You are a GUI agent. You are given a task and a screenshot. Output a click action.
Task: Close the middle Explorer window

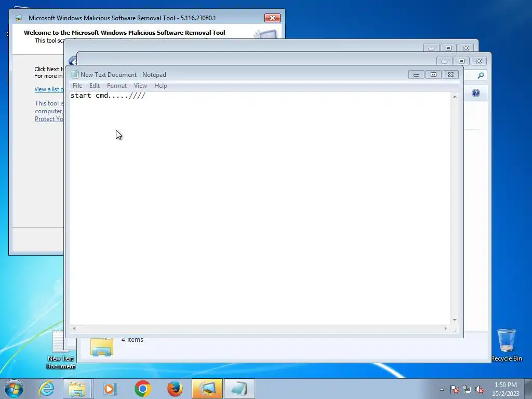pyautogui.click(x=478, y=61)
